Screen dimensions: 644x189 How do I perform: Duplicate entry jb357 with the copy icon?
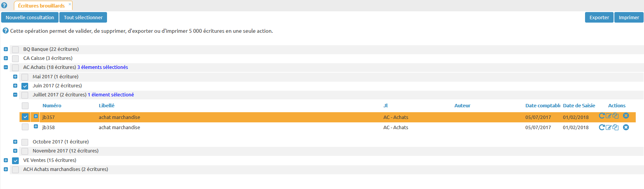615,116
